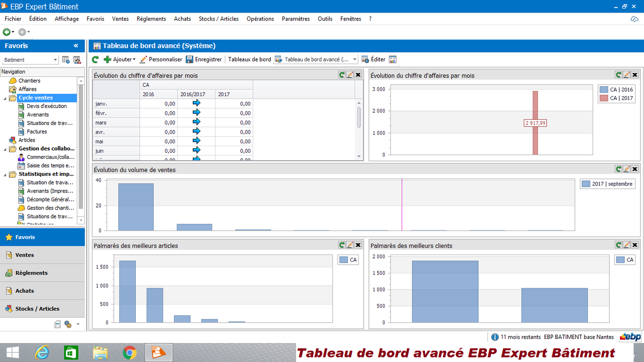Edit the Évolution du volume de ventes widget

click(627, 168)
